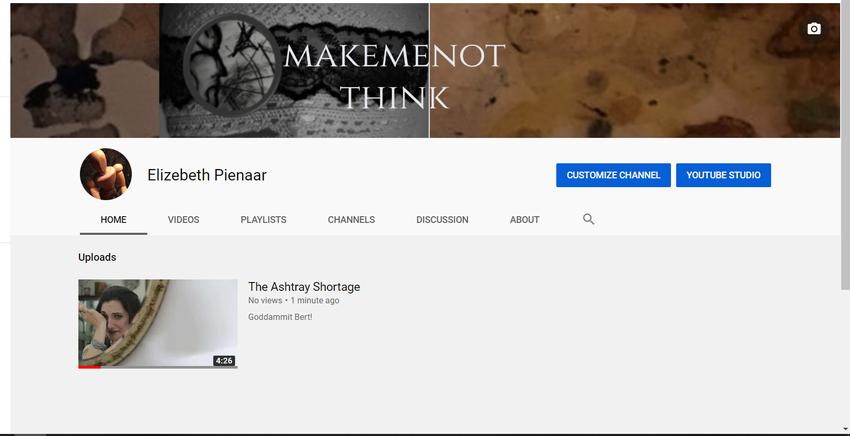Click the Uploads section heading
Image resolution: width=850 pixels, height=436 pixels.
(97, 257)
